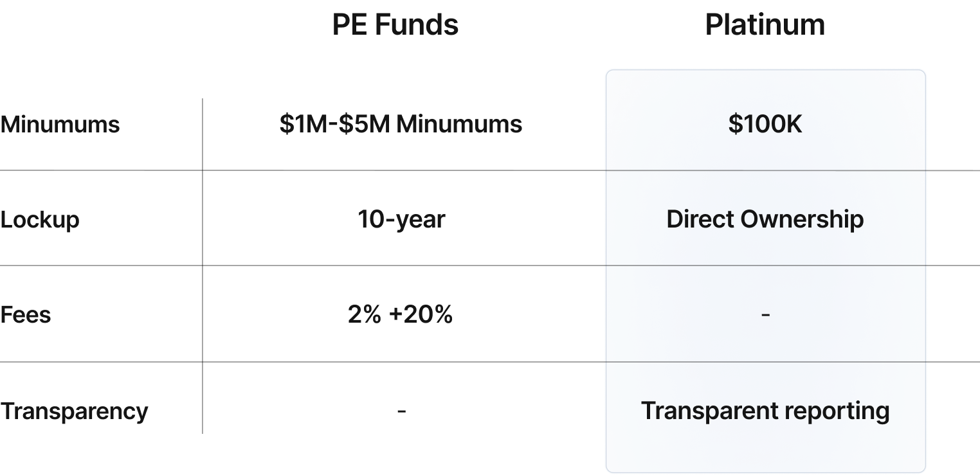Click the $1M-$5M range under PE Funds
980x475 pixels.
(334, 124)
